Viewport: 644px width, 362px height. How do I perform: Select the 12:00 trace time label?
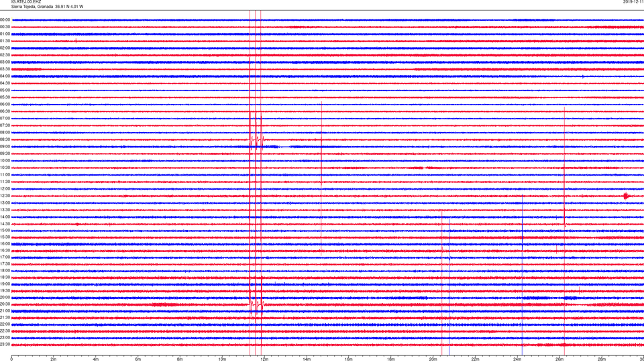pos(5,189)
